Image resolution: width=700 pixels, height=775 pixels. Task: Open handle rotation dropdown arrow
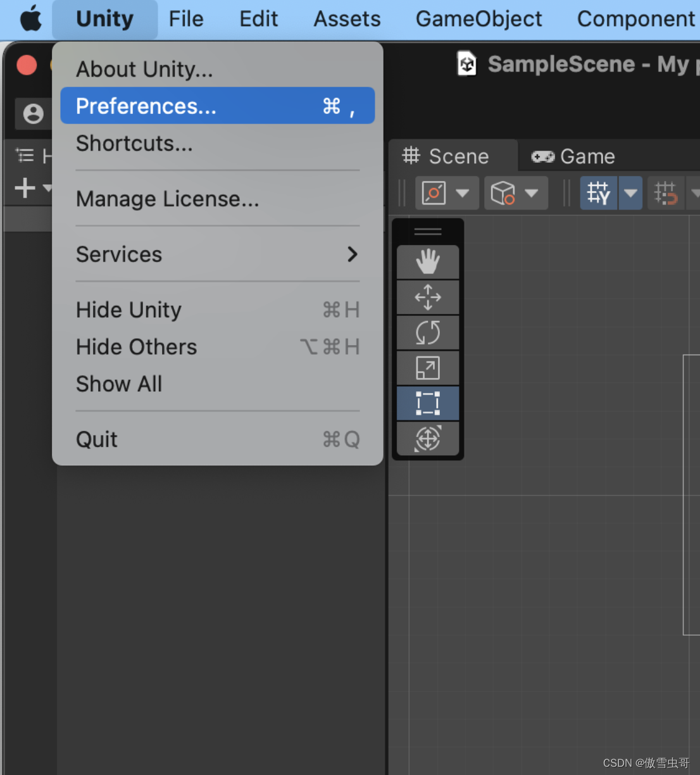[532, 193]
